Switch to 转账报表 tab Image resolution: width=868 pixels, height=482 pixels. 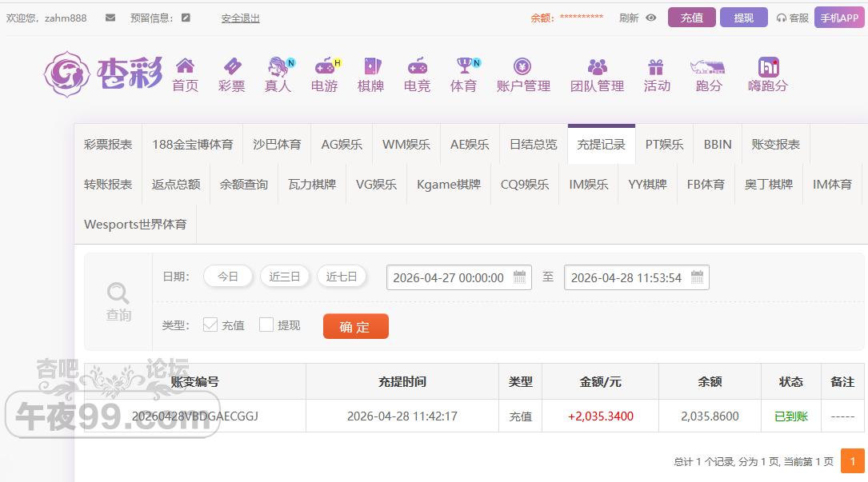(108, 185)
